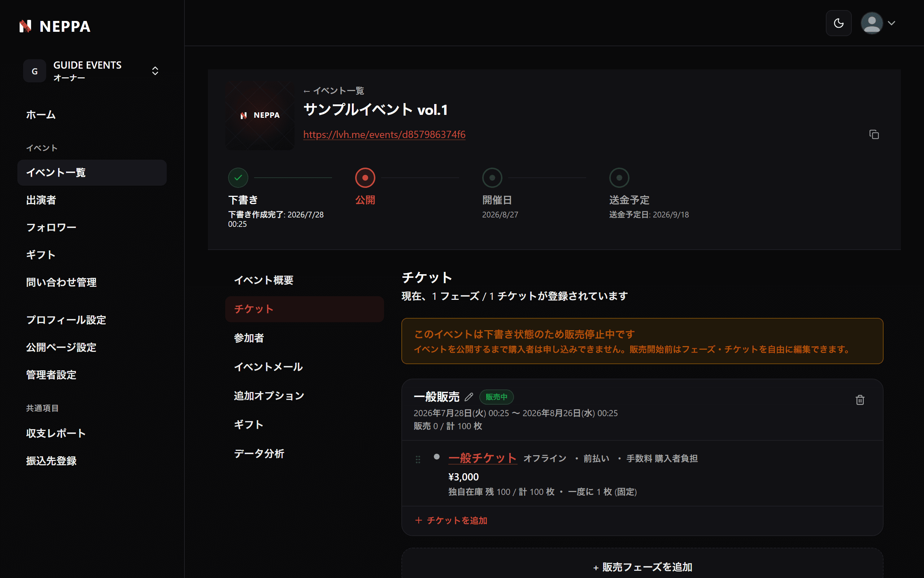Click the 販売中 status badge
Screen dimensions: 924x578
click(x=496, y=397)
